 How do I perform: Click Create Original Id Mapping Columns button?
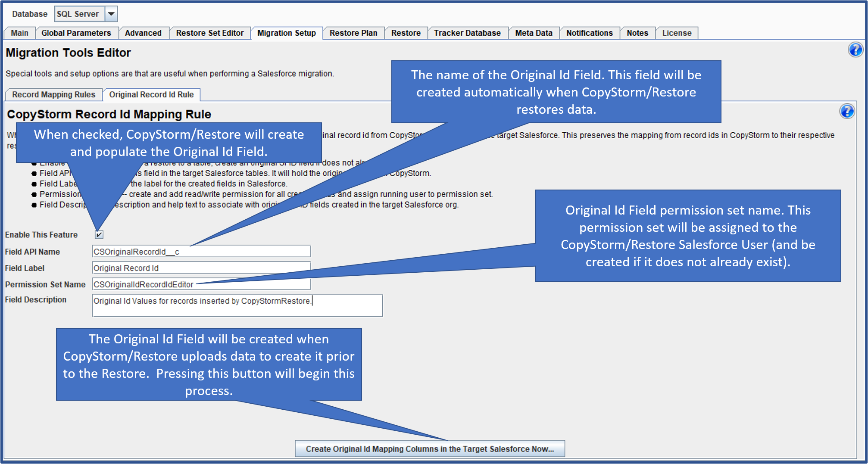pyautogui.click(x=430, y=449)
